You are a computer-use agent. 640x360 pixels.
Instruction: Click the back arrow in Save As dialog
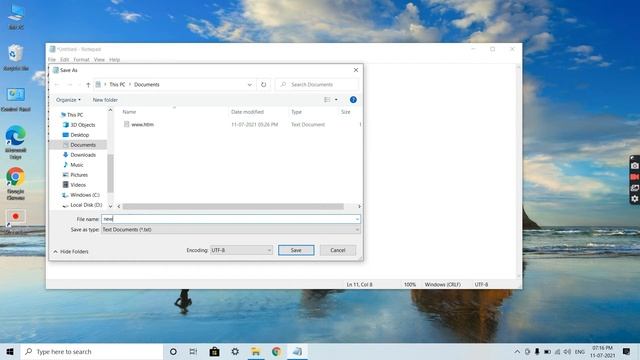coord(57,84)
